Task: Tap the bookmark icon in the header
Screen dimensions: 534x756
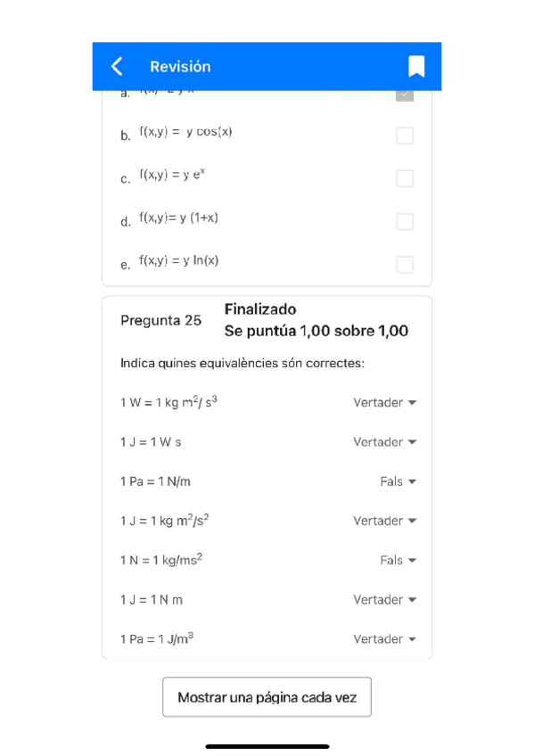Action: (x=415, y=66)
